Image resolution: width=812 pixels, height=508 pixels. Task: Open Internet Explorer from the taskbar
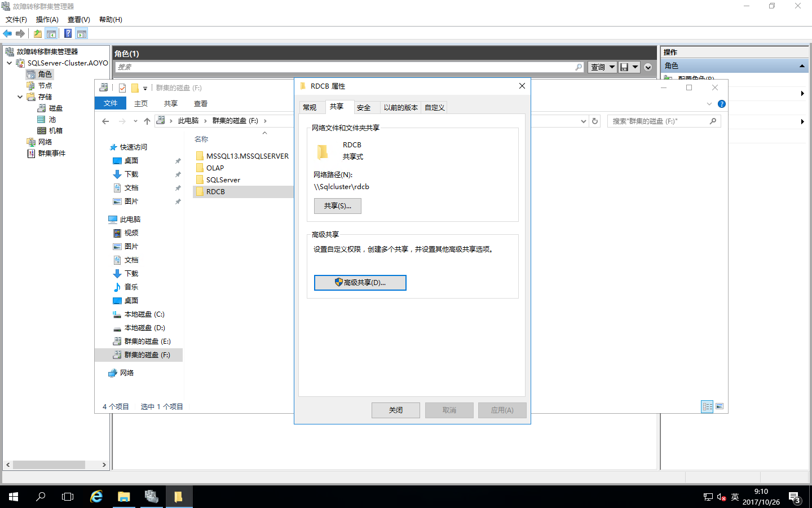[x=96, y=497]
